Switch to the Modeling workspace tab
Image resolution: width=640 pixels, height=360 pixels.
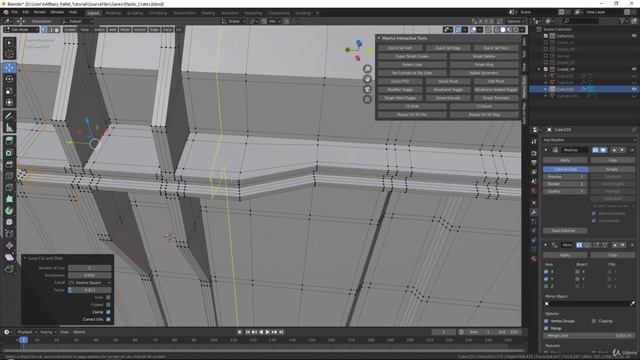pyautogui.click(x=113, y=13)
